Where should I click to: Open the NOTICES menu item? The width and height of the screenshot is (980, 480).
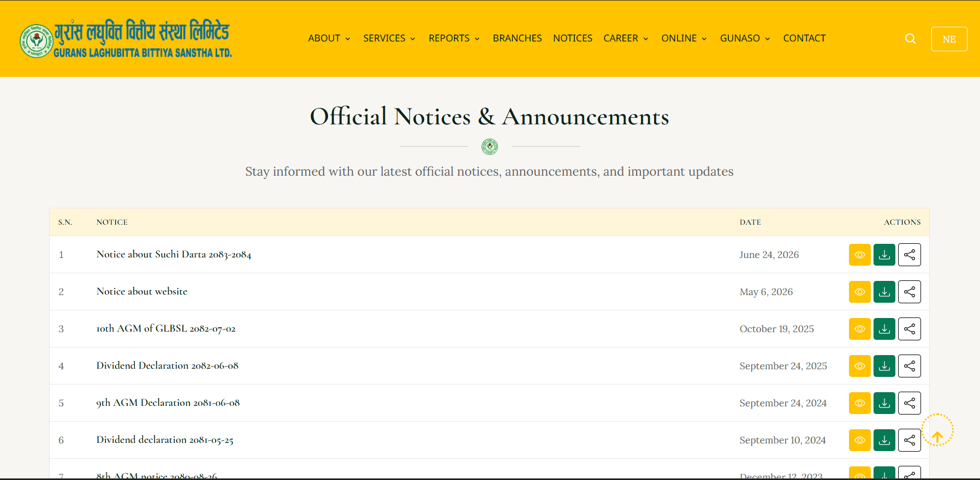(x=572, y=38)
